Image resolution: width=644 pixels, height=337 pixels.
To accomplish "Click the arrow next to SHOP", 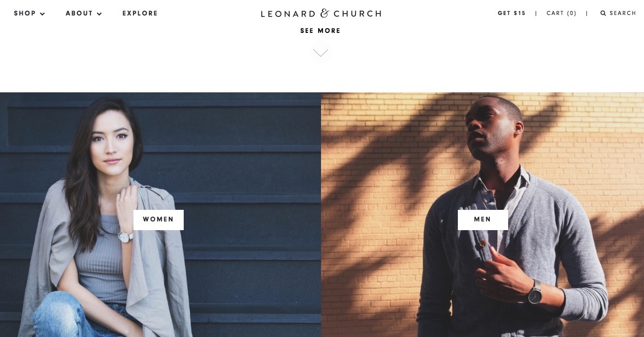I will [x=43, y=14].
